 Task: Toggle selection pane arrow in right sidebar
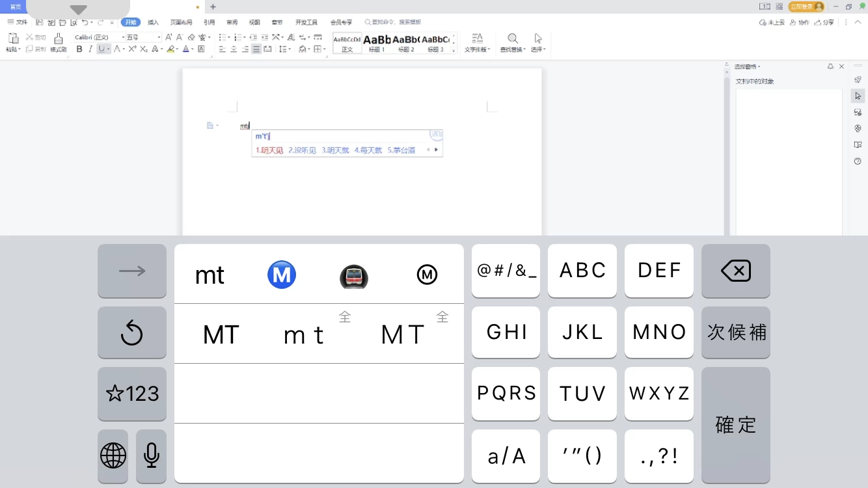click(x=858, y=96)
